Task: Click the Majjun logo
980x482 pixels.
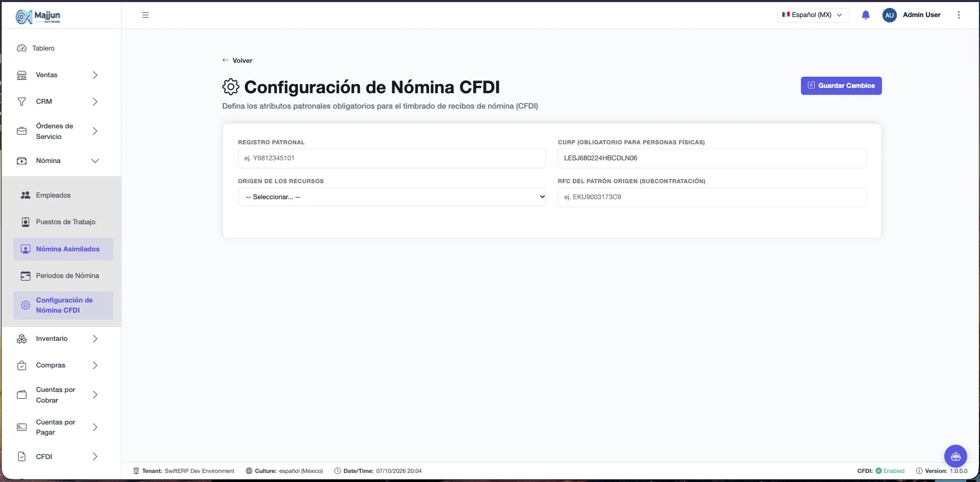Action: tap(38, 17)
